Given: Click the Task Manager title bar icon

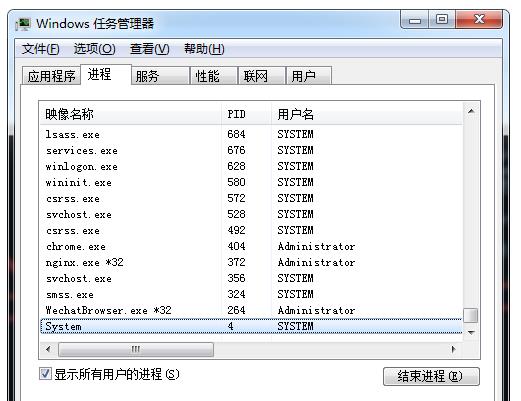Looking at the screenshot, I should coord(23,24).
